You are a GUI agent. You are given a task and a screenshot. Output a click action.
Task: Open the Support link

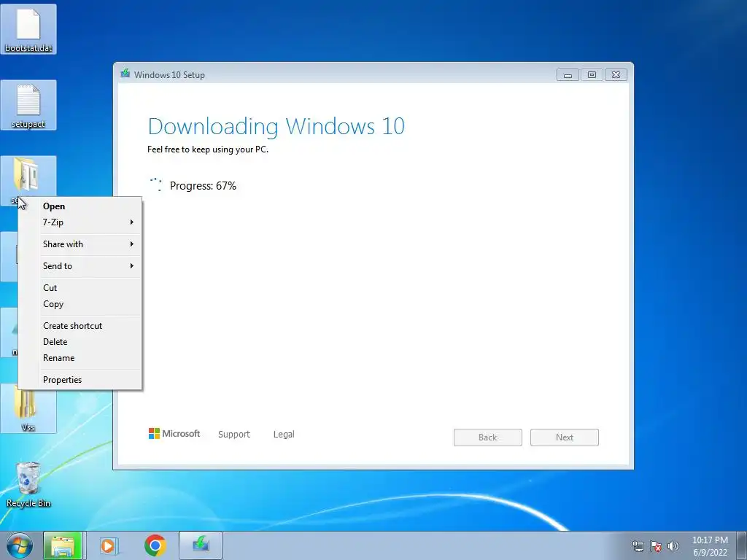click(x=234, y=435)
